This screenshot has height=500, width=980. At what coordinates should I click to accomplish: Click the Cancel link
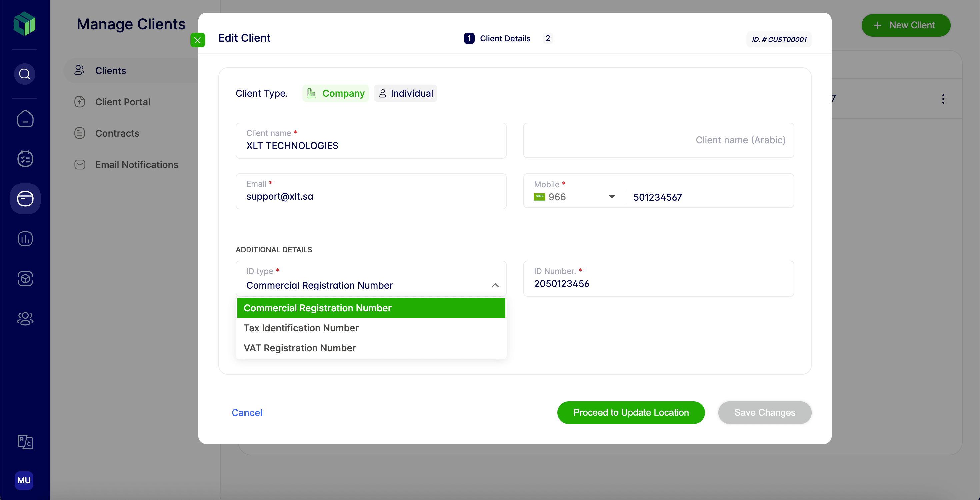click(247, 412)
